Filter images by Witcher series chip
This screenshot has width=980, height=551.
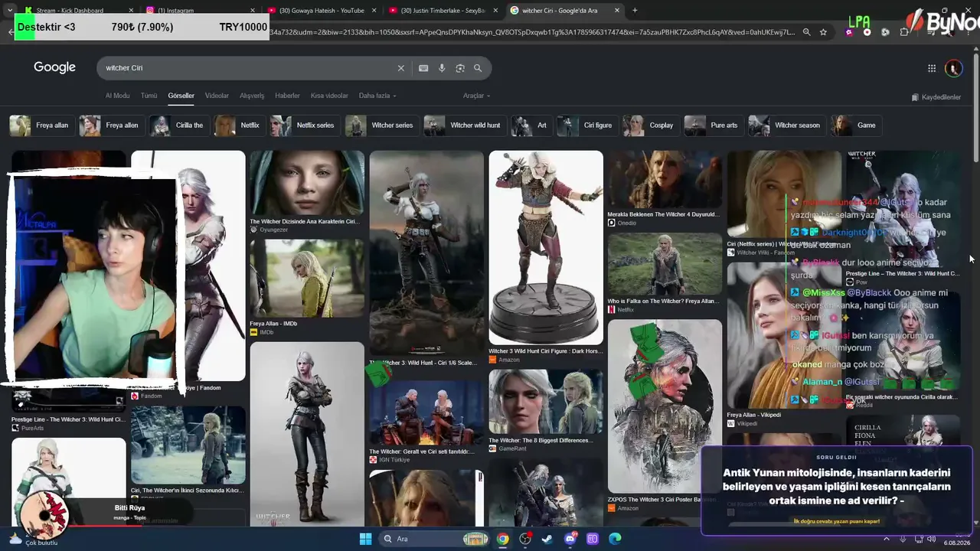tap(381, 126)
